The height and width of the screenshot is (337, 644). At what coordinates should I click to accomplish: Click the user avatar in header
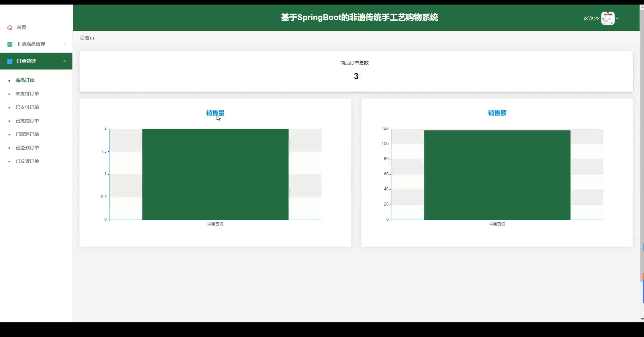[608, 18]
